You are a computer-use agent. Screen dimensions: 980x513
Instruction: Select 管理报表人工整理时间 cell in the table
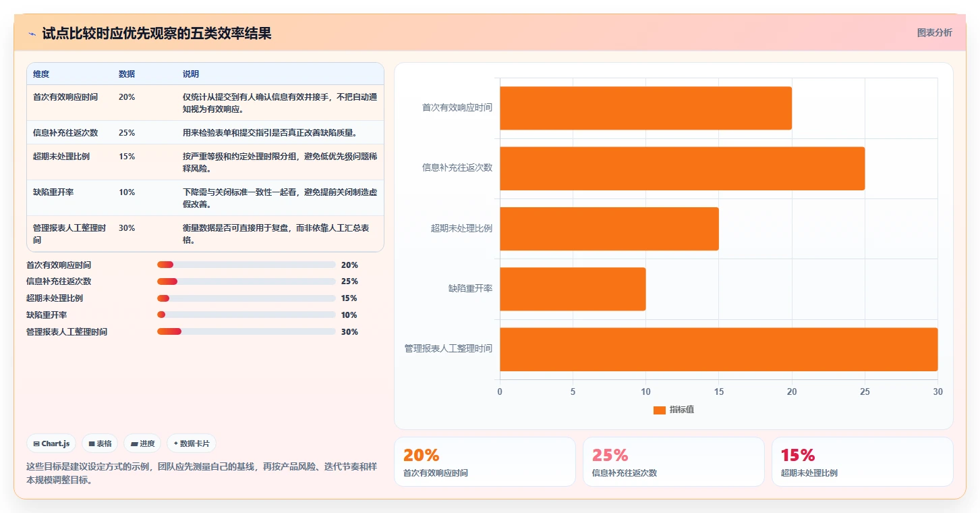(x=70, y=234)
